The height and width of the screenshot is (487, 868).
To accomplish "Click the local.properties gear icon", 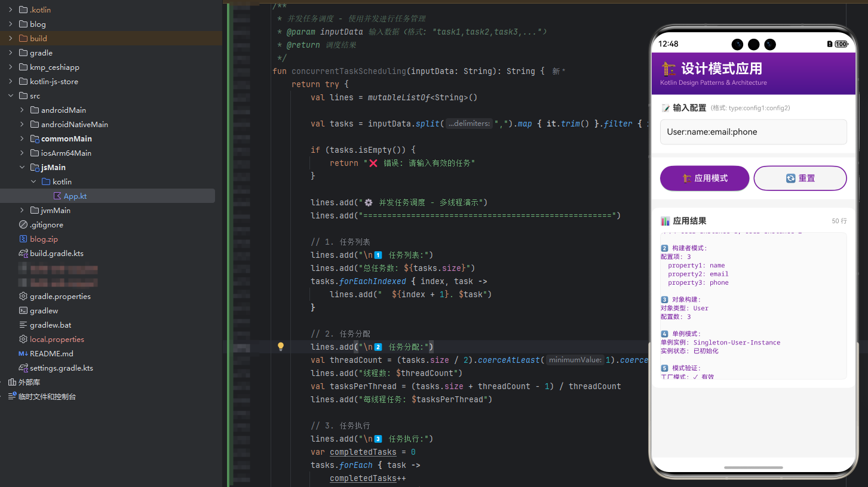I will point(23,339).
